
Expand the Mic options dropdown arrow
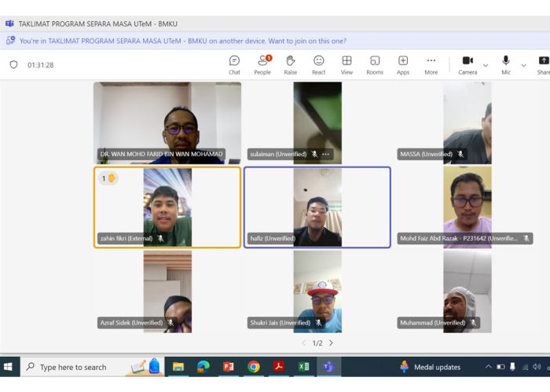tap(523, 65)
